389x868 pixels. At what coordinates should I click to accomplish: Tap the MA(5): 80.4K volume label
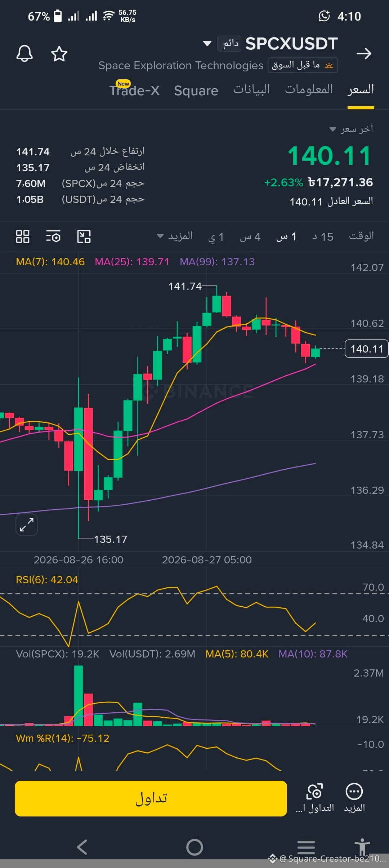click(x=237, y=654)
